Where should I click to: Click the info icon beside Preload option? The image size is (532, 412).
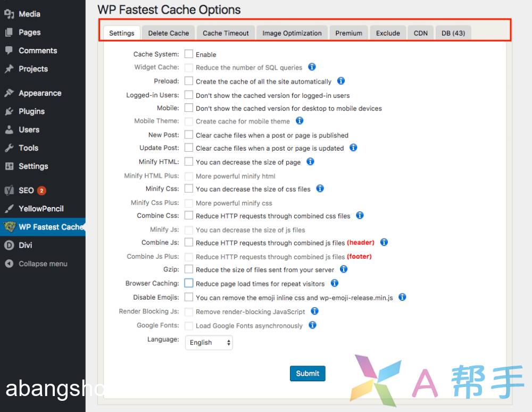[341, 81]
